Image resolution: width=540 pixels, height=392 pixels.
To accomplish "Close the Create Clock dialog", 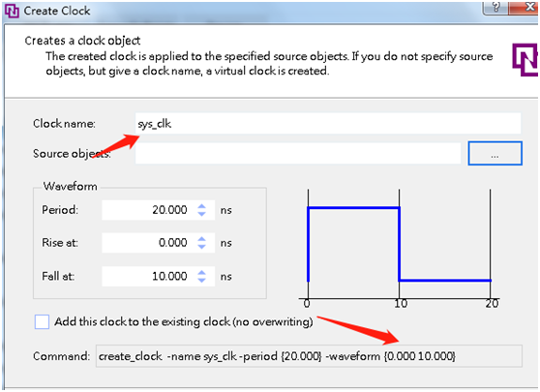I will (x=524, y=7).
